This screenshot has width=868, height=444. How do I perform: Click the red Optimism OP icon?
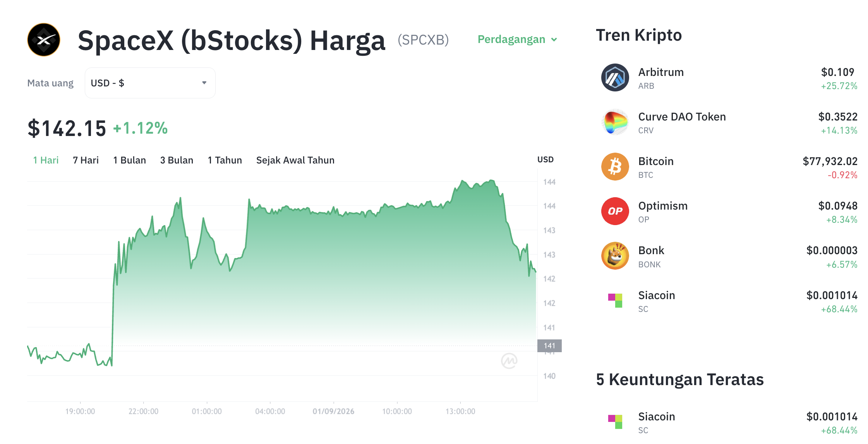tap(615, 212)
